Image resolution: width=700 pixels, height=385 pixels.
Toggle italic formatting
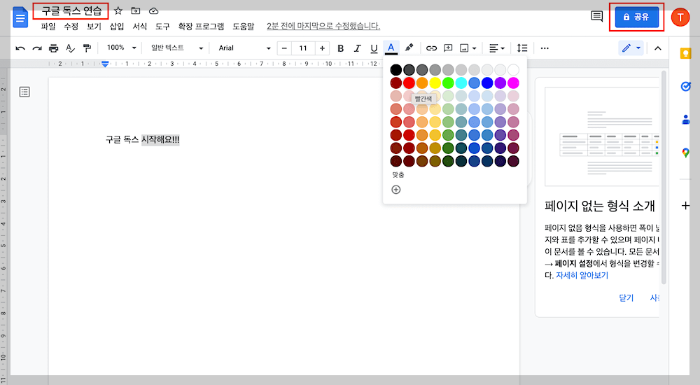357,48
